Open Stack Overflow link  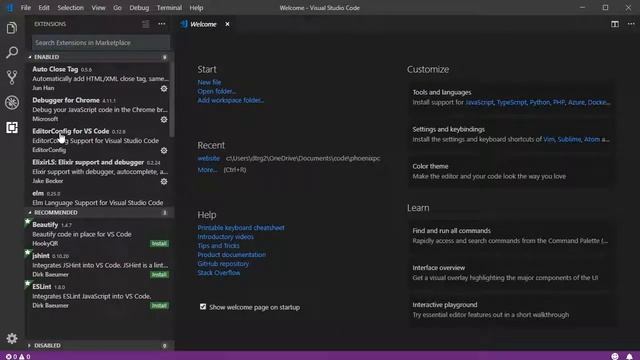point(219,272)
